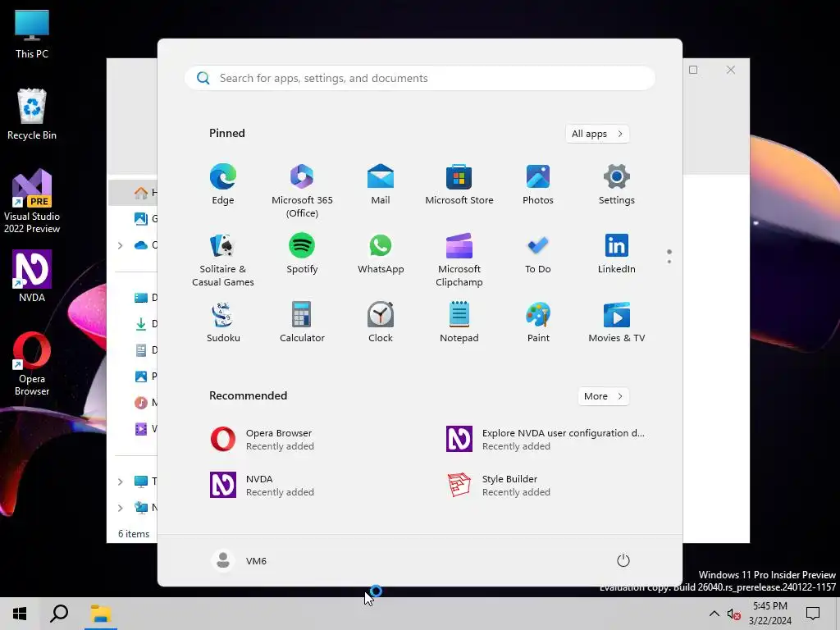Close the File Explorer window
The height and width of the screenshot is (630, 840).
tap(731, 70)
